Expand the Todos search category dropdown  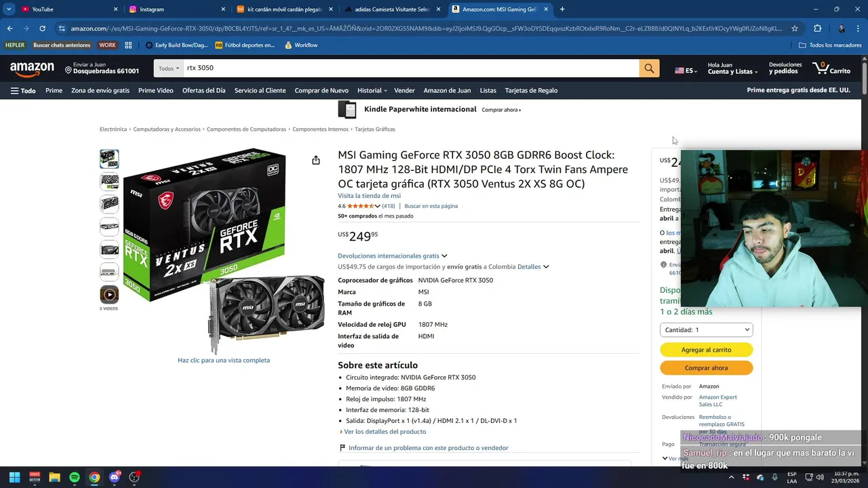click(x=169, y=68)
